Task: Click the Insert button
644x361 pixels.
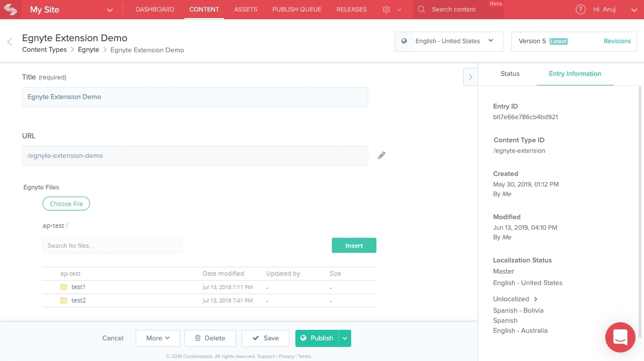Action: pos(354,245)
